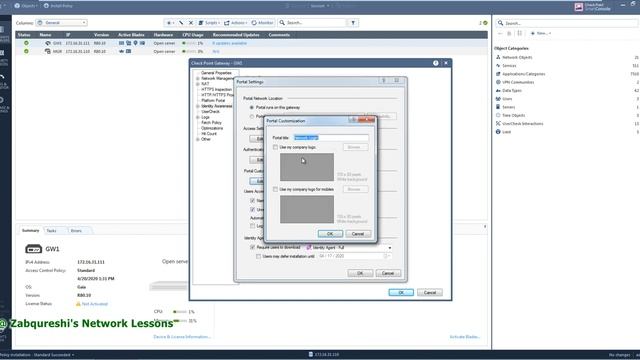Click the Activate Blades link

click(464, 337)
